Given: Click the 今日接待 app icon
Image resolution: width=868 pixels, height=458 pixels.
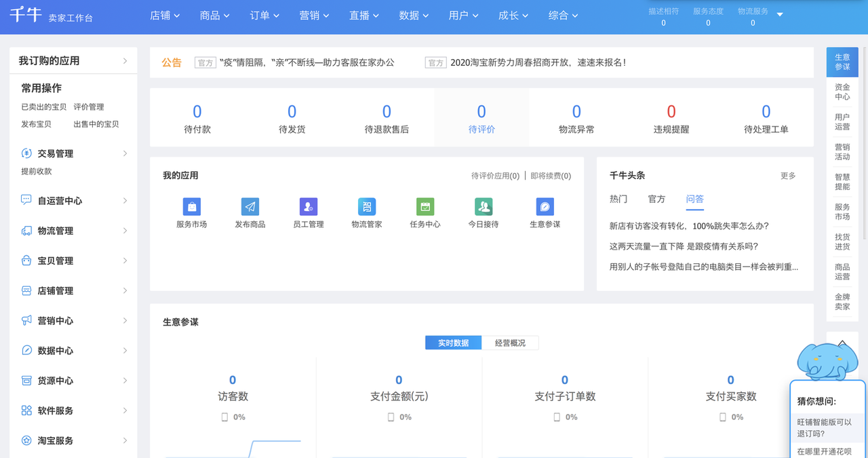Looking at the screenshot, I should pos(483,207).
